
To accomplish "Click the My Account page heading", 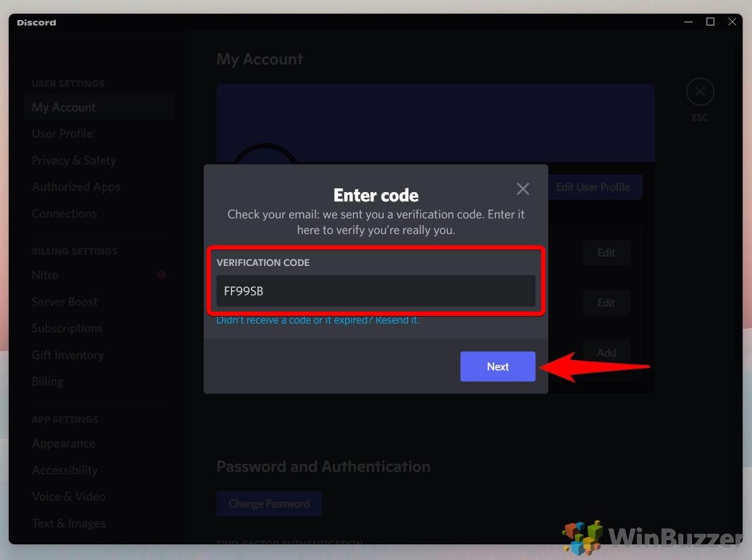I will 260,59.
